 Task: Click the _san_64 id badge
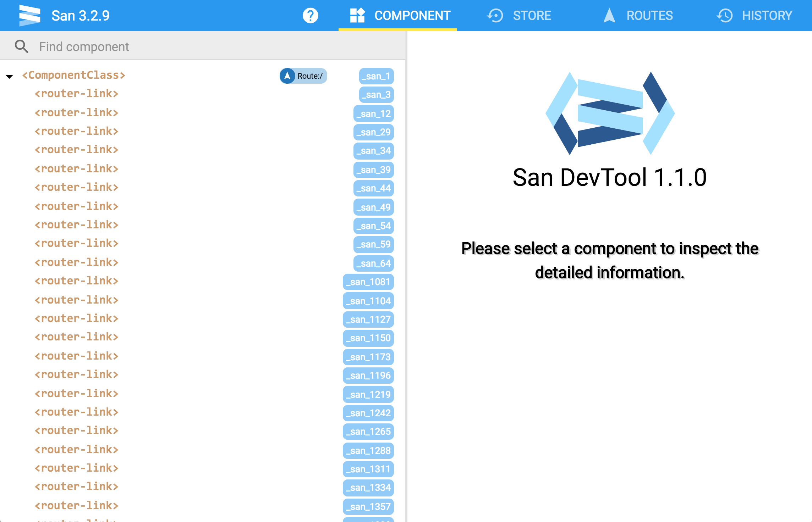click(374, 263)
